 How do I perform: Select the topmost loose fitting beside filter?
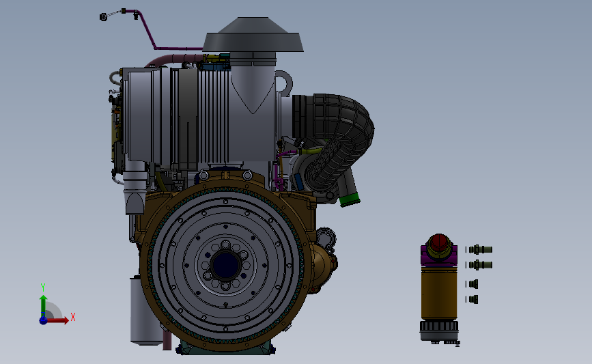[479, 249]
